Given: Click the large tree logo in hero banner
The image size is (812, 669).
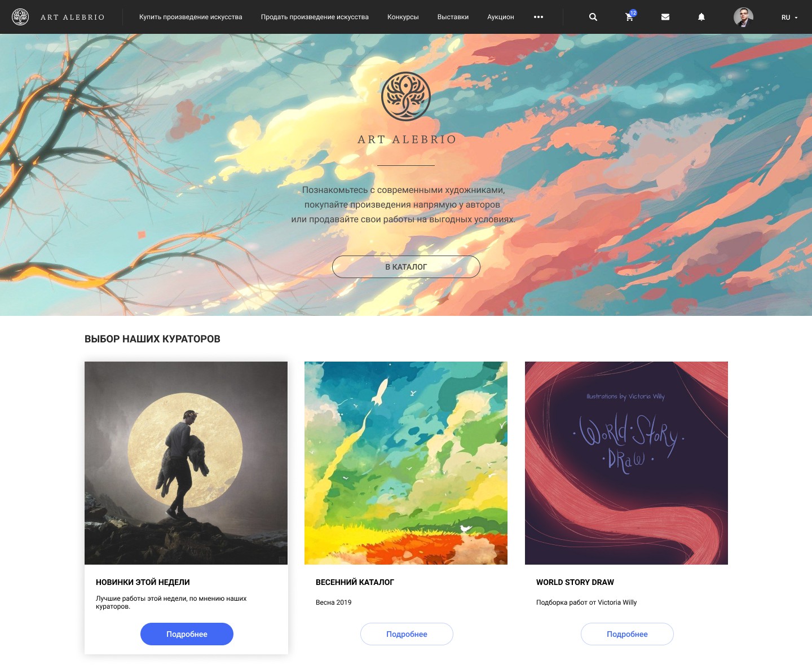Looking at the screenshot, I should 406,96.
